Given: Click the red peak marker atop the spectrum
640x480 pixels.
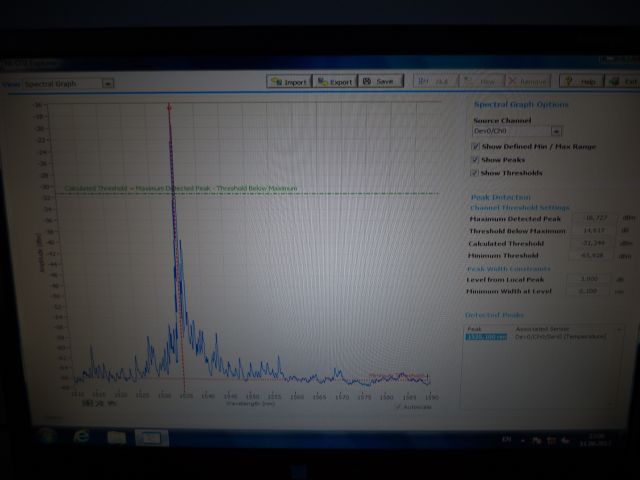Looking at the screenshot, I should pos(169,107).
